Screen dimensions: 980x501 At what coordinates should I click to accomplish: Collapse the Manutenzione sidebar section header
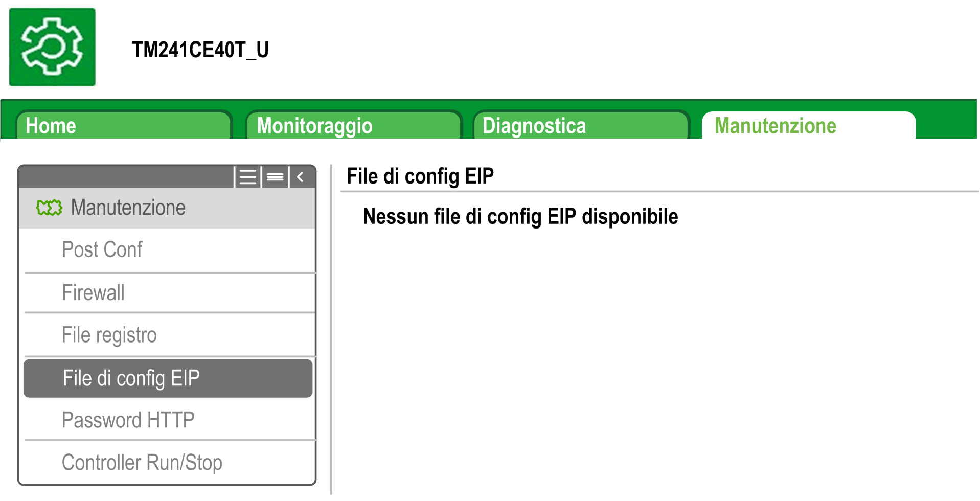click(x=128, y=208)
